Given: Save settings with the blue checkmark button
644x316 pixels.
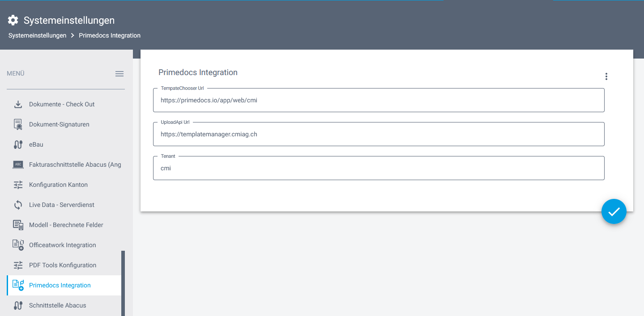Looking at the screenshot, I should pos(614,211).
